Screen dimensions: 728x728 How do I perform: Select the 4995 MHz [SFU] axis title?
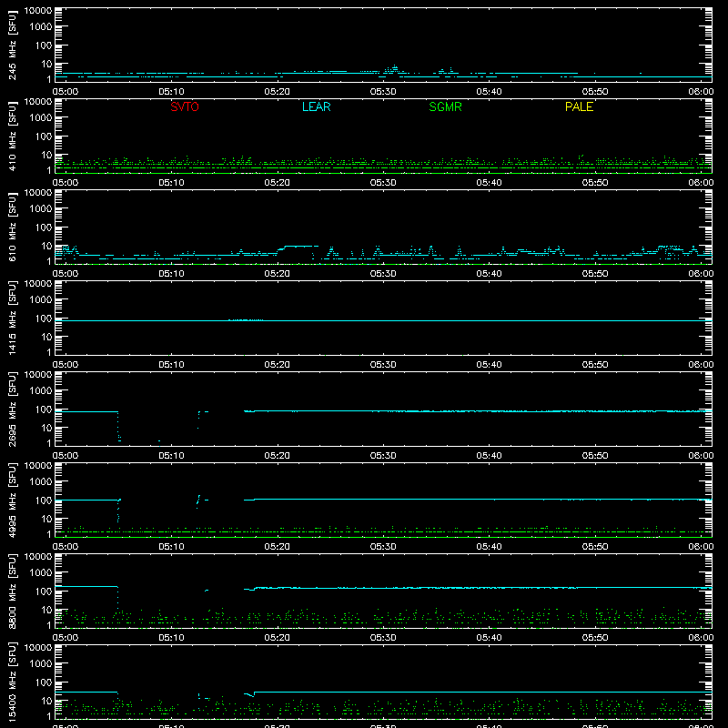13,500
